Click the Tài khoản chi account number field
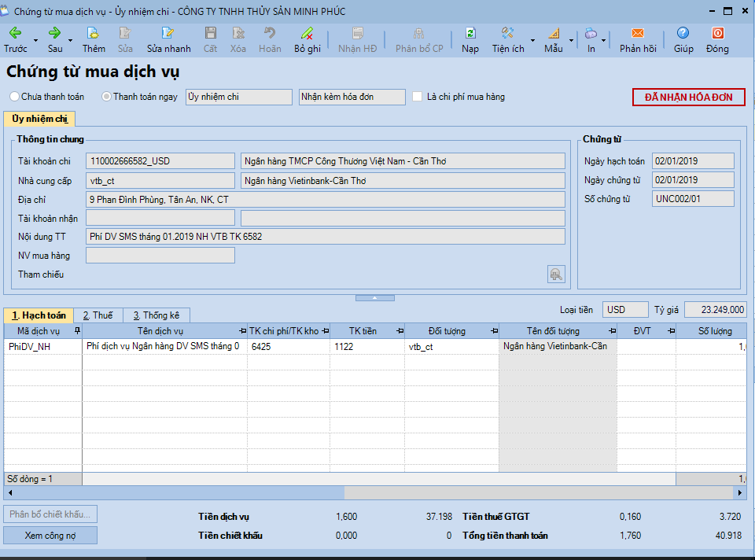This screenshot has width=755, height=560. 160,161
